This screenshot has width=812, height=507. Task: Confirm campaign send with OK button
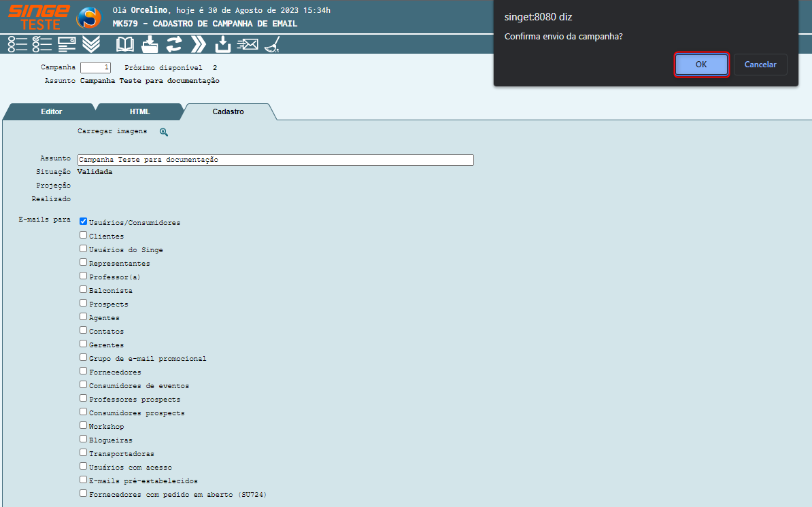[701, 65]
